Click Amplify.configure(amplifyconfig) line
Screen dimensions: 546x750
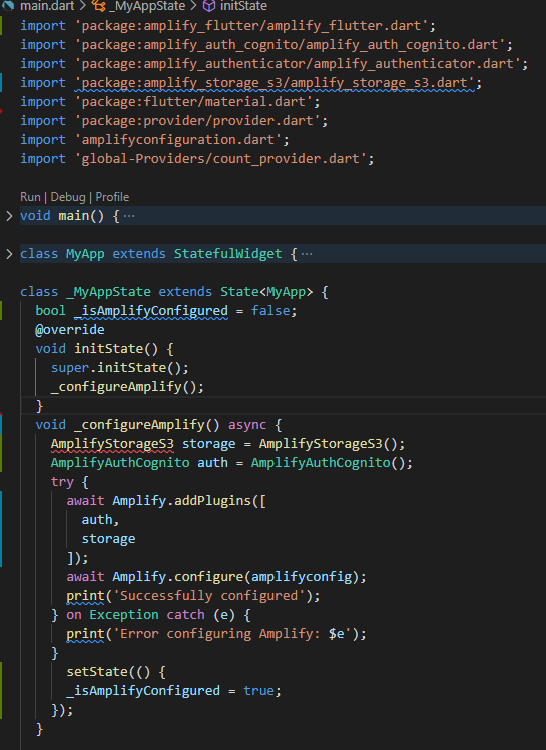click(216, 577)
